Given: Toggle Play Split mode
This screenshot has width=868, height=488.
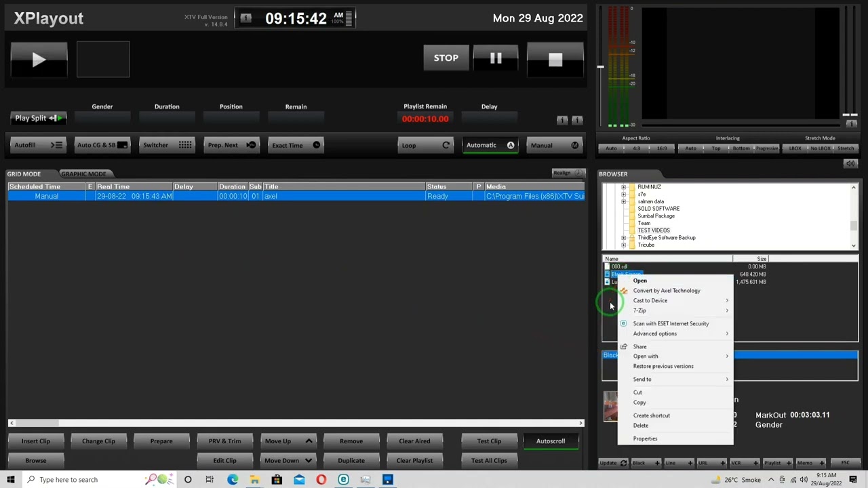Looking at the screenshot, I should coord(38,118).
